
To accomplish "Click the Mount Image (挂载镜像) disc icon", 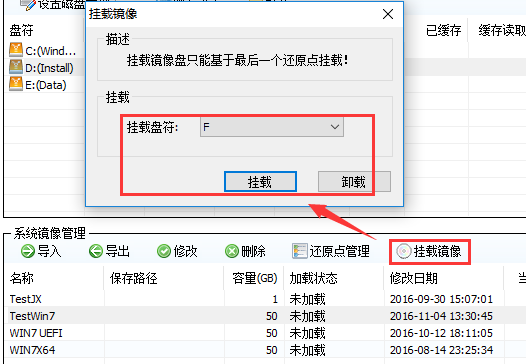I will [x=404, y=251].
